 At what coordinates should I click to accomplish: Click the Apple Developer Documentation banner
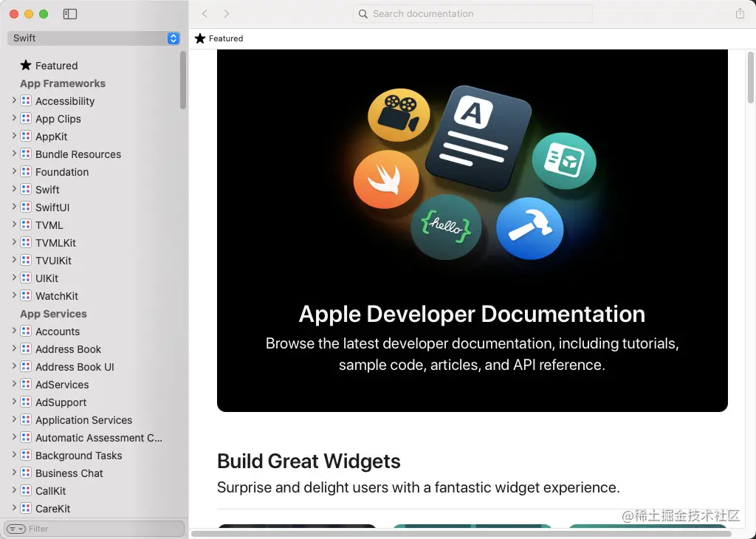click(x=472, y=230)
